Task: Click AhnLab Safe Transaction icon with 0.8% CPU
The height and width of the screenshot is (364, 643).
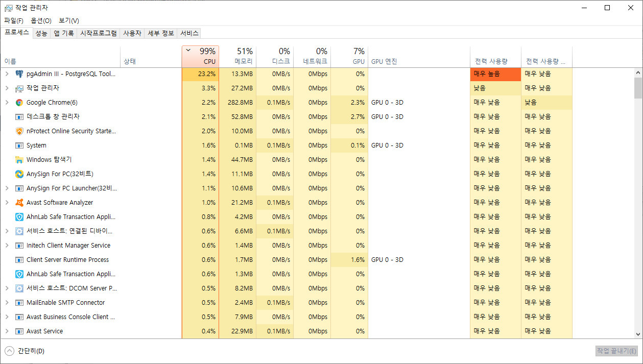Action: coord(19,217)
